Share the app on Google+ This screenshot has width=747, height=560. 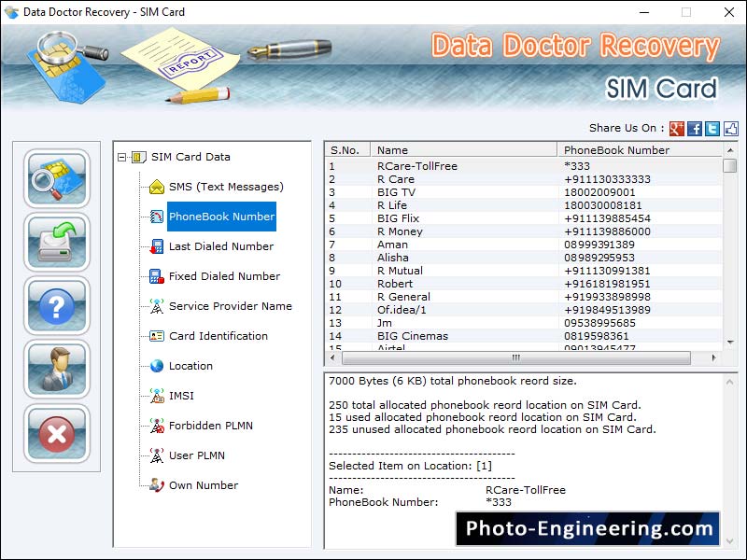(676, 129)
